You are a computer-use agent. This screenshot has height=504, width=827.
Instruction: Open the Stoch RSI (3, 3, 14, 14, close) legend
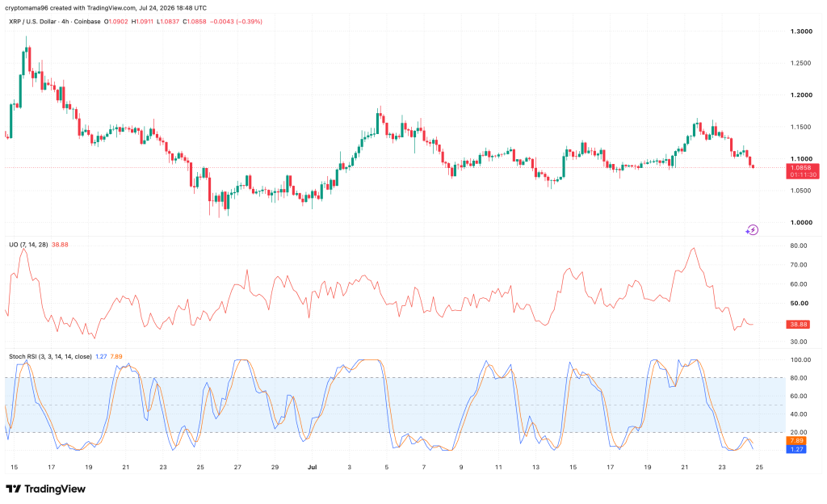(x=50, y=356)
